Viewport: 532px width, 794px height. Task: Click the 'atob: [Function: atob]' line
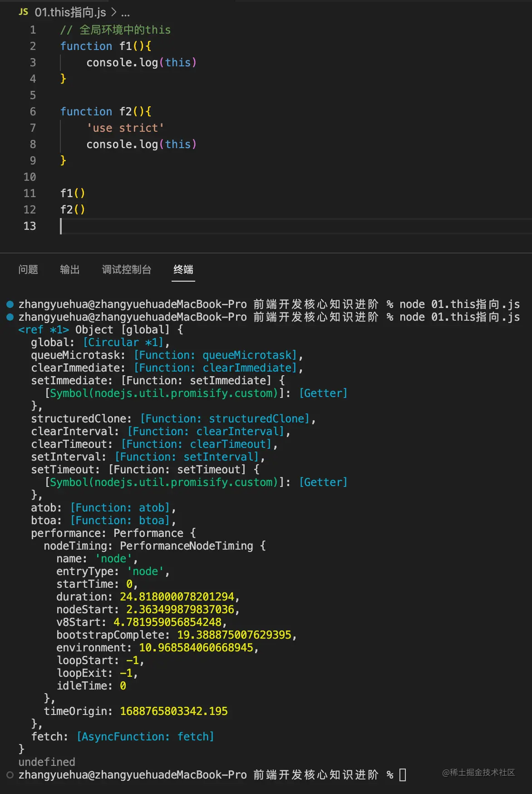click(x=103, y=508)
